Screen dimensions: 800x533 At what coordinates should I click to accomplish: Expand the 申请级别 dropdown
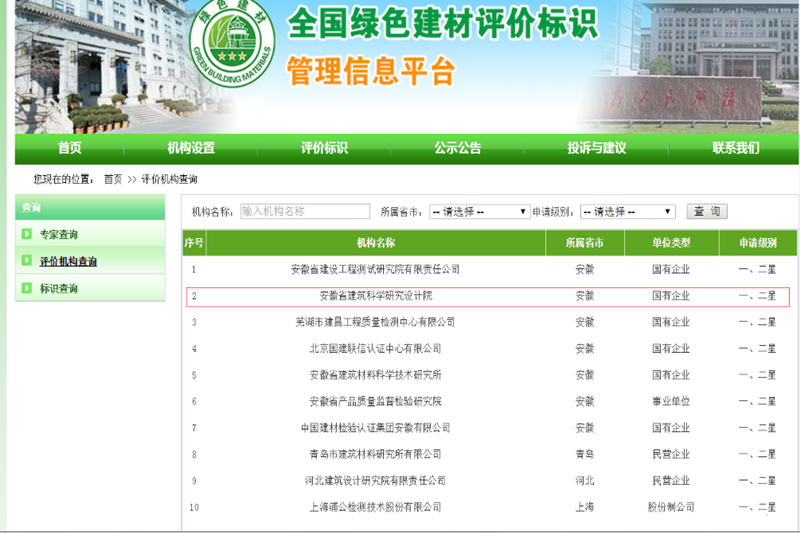(x=627, y=212)
